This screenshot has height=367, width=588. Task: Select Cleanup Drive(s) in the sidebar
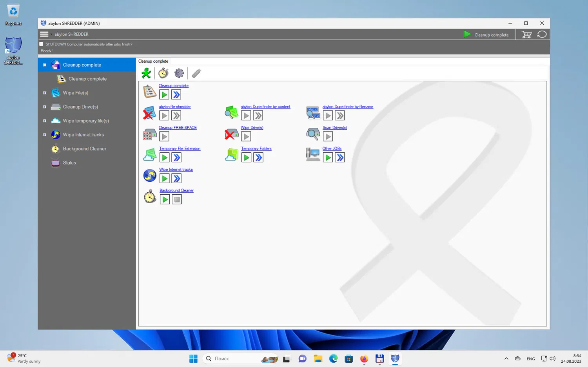click(x=80, y=107)
